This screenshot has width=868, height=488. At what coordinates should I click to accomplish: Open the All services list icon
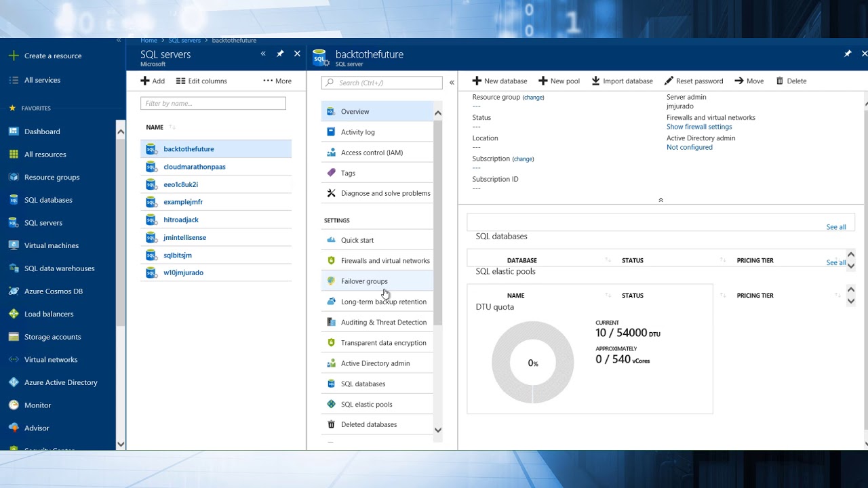pyautogui.click(x=14, y=80)
